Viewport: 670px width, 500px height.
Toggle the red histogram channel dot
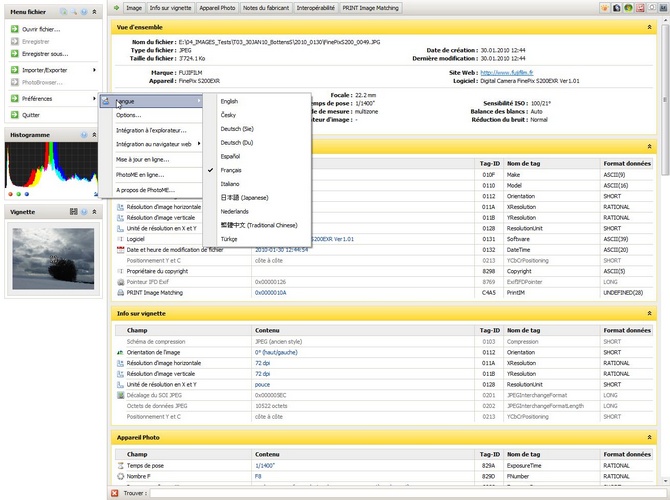pyautogui.click(x=10, y=194)
